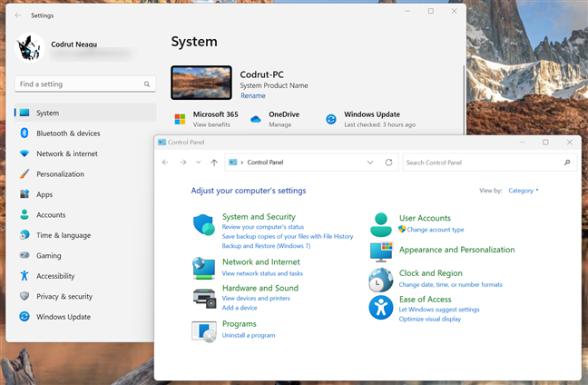Open Privacy & security settings
The width and height of the screenshot is (588, 385).
[x=64, y=296]
